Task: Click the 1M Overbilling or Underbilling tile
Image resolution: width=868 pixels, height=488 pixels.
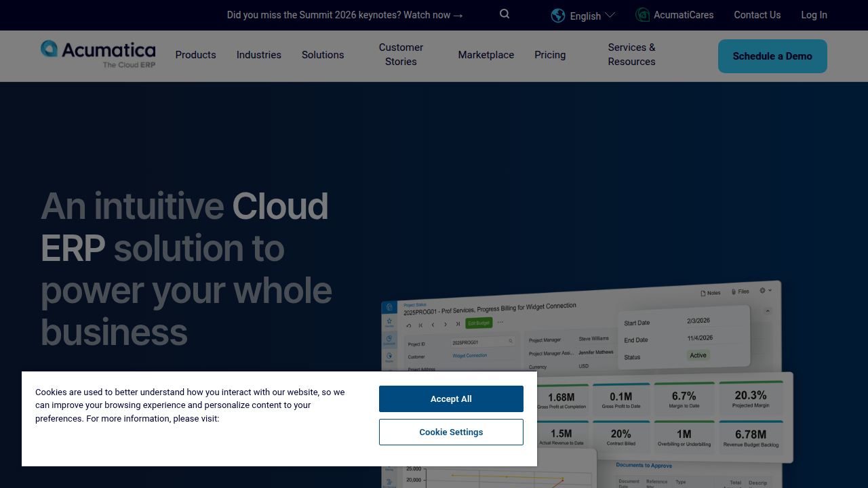Action: 684,437
